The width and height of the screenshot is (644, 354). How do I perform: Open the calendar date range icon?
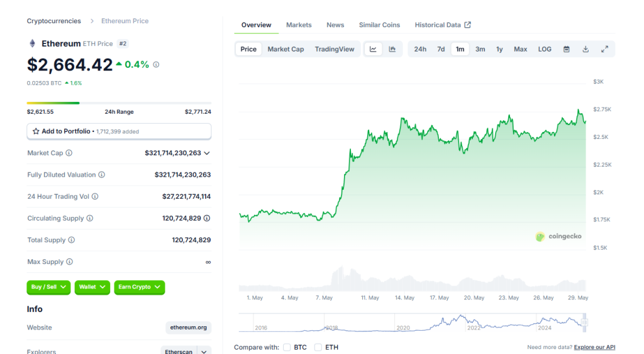coord(567,49)
